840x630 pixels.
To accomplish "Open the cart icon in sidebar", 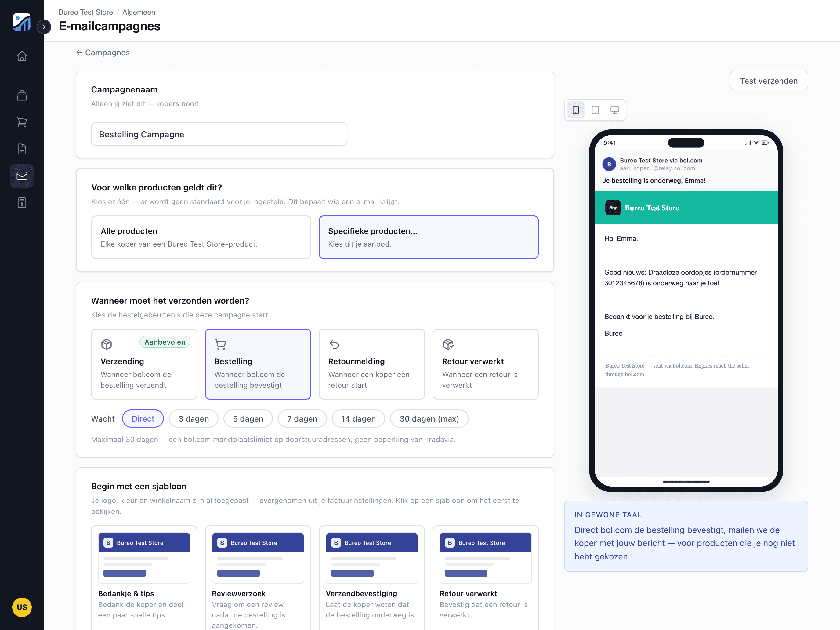I will coord(22,122).
